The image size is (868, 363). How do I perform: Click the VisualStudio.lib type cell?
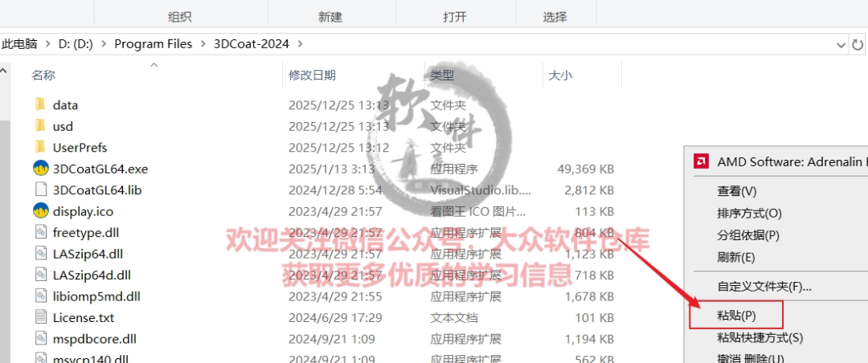(481, 190)
